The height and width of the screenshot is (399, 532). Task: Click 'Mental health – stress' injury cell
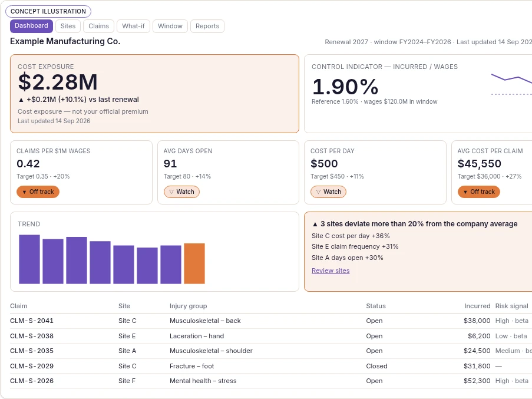(x=203, y=381)
